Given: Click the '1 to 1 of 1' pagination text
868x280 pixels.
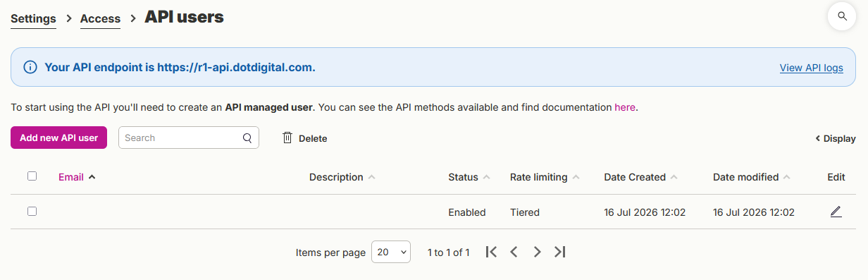Looking at the screenshot, I should 448,252.
